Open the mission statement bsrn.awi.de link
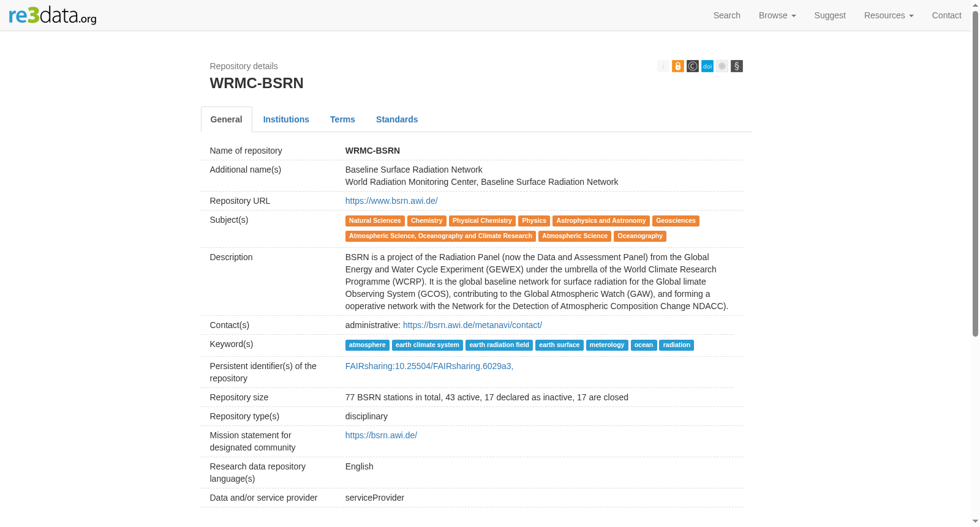This screenshot has height=527, width=980. click(381, 435)
